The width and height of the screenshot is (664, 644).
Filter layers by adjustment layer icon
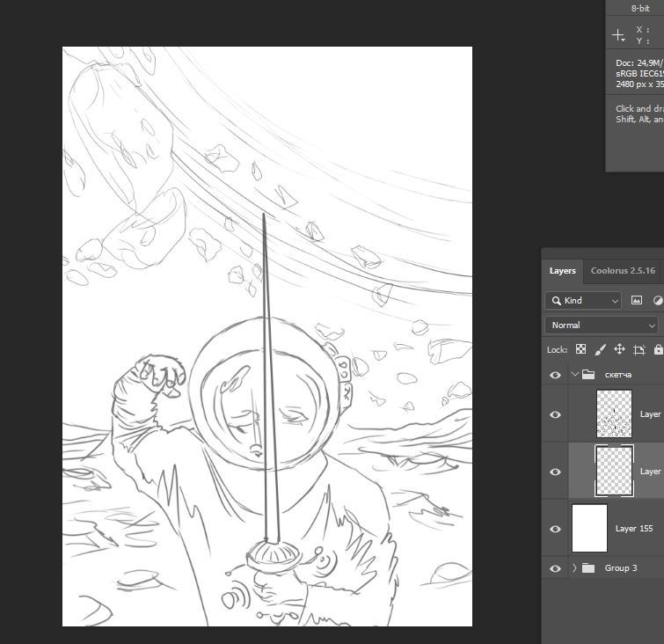click(x=658, y=300)
